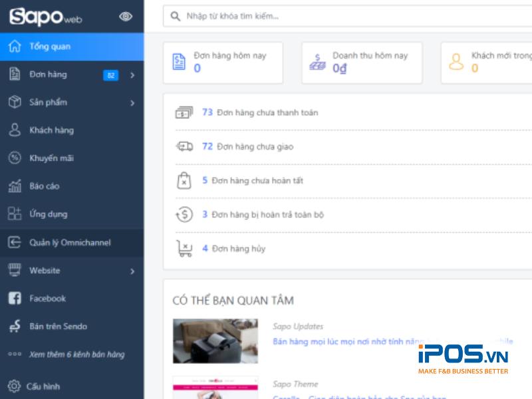Click the search keyword input field
The height and width of the screenshot is (399, 532).
point(352,16)
